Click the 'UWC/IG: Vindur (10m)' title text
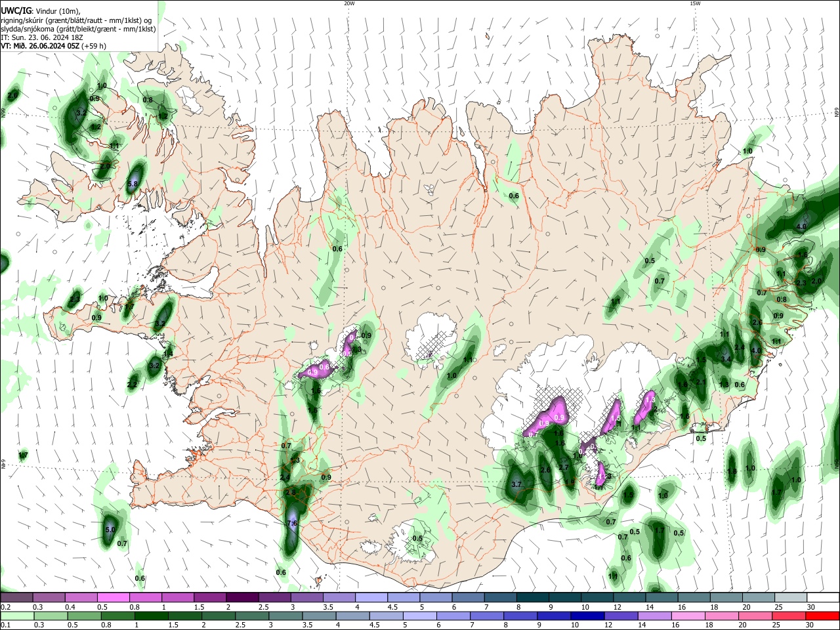 [41, 10]
